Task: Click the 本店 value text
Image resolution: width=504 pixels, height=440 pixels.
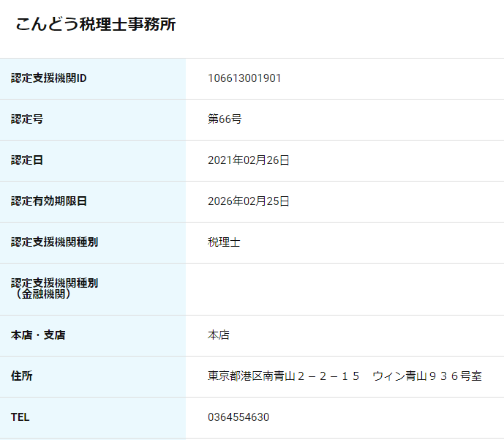Action: tap(219, 335)
